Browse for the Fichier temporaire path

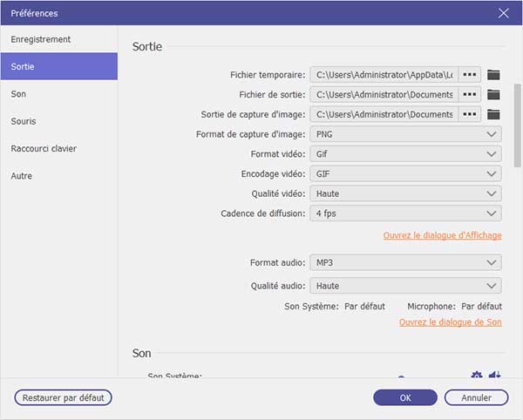[470, 75]
